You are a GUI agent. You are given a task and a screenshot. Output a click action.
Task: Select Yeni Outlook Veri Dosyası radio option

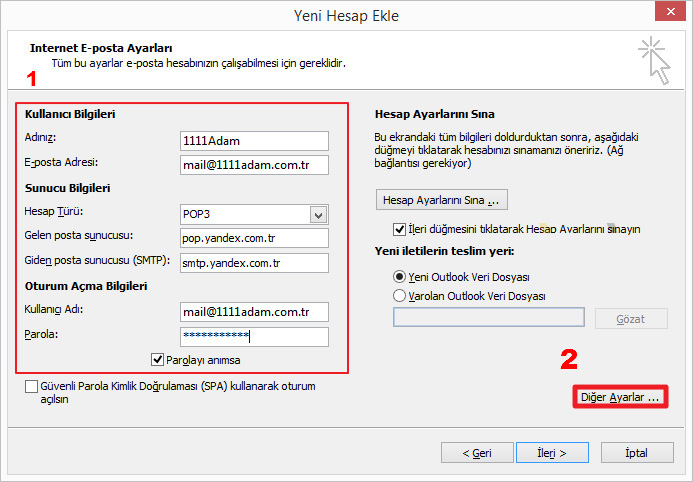coord(400,276)
